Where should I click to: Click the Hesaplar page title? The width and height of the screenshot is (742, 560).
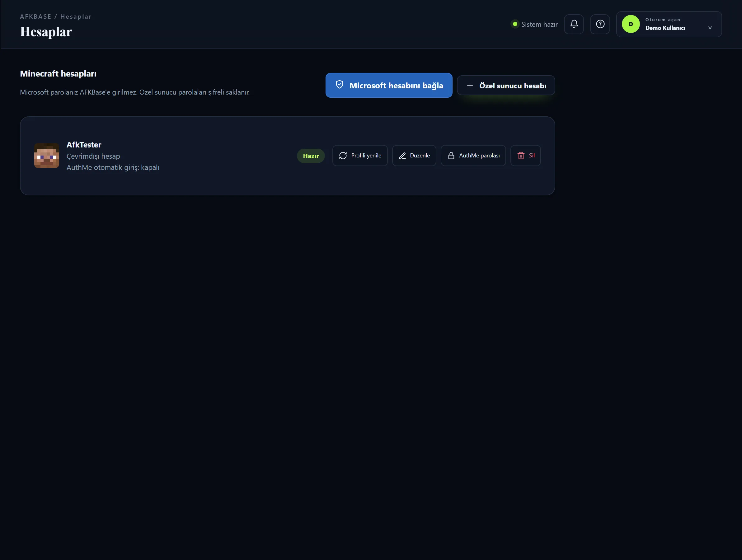(x=46, y=32)
